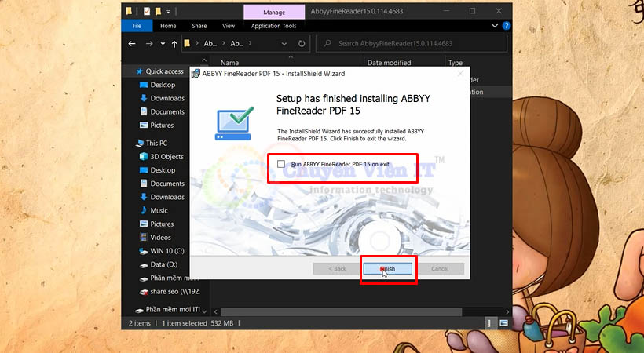
Task: Click the Finish button
Action: coord(387,268)
